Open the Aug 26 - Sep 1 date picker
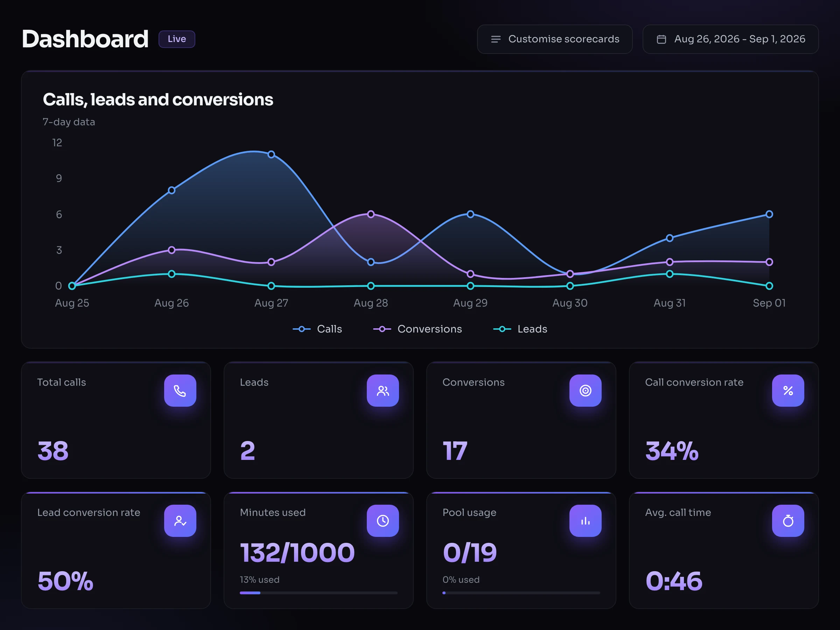Viewport: 840px width, 630px height. point(730,39)
